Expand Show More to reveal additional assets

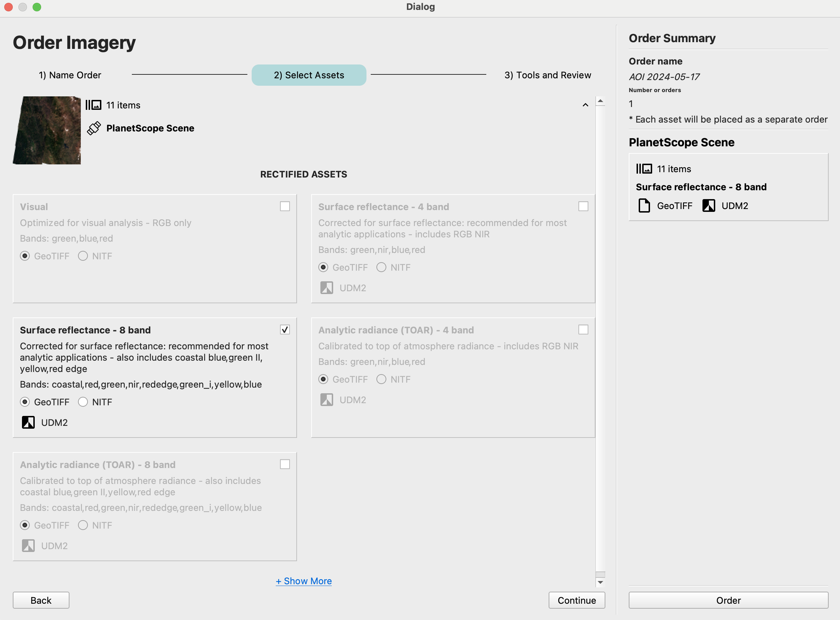(x=304, y=581)
